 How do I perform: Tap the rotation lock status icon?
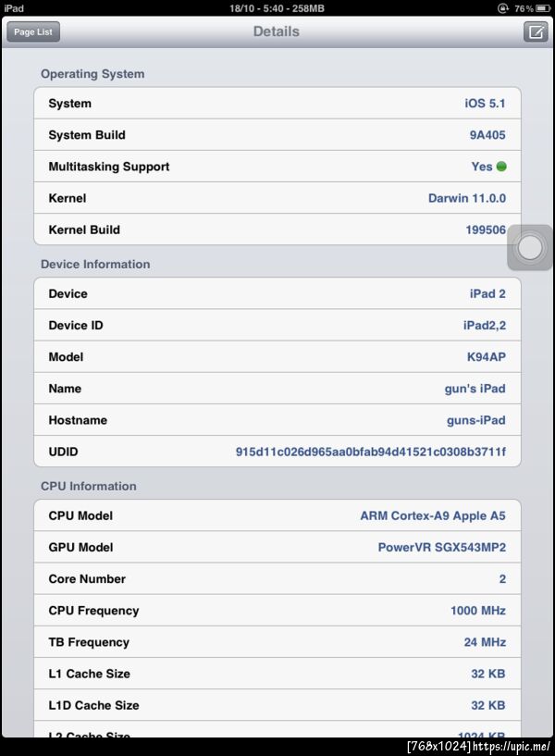click(x=503, y=8)
